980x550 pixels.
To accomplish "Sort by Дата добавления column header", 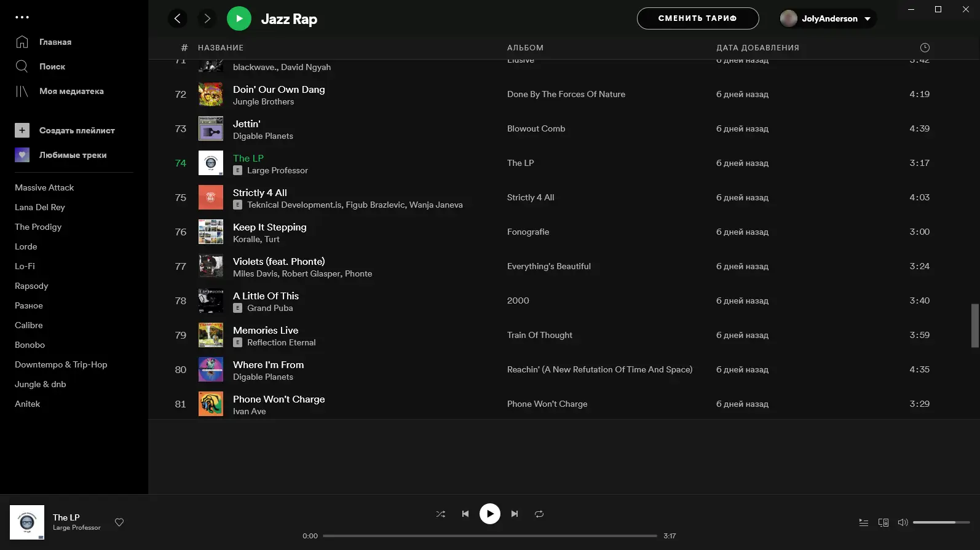I will 757,48.
